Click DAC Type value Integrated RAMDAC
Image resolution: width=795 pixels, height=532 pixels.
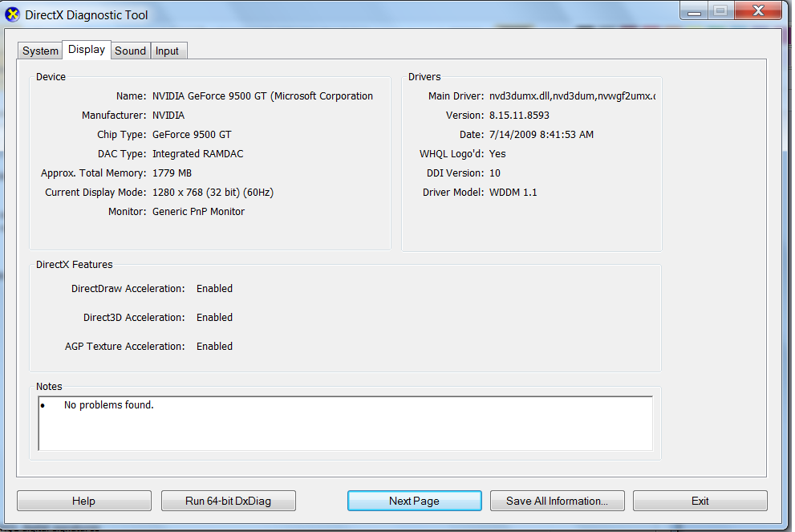197,154
